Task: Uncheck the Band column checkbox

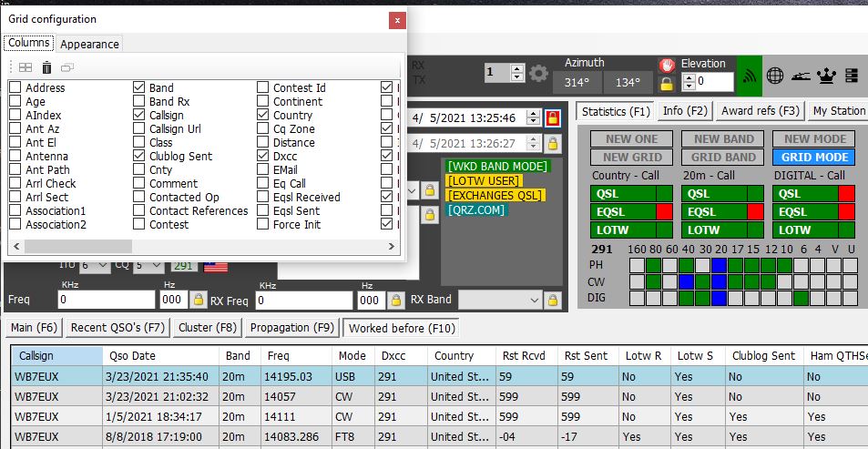Action: pos(139,87)
